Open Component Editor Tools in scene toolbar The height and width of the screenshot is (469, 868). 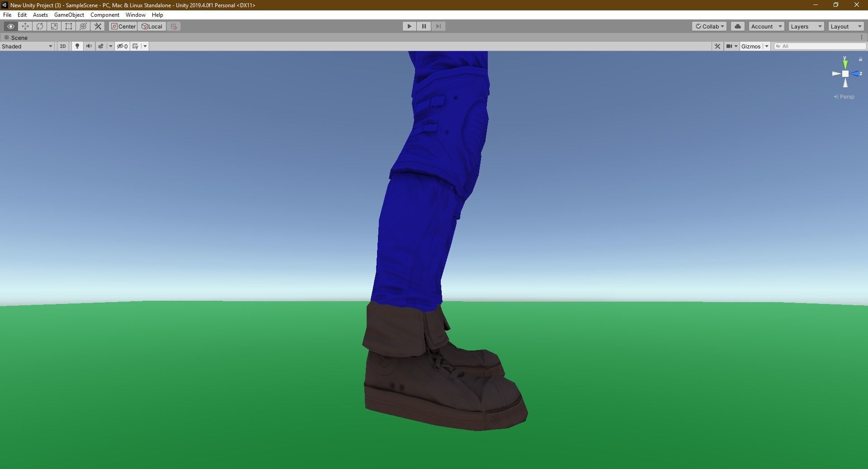click(717, 46)
